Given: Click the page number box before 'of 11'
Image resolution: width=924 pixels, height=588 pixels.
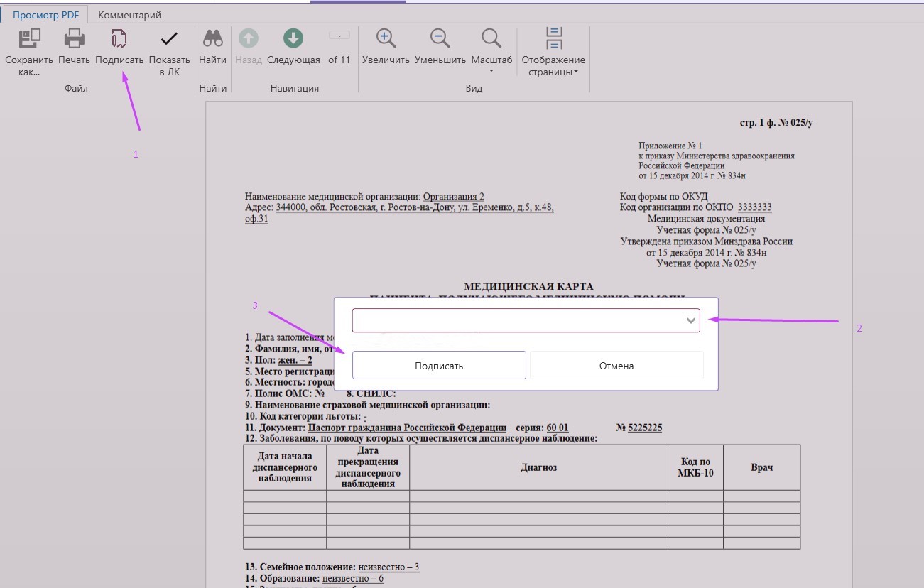Looking at the screenshot, I should 339,34.
